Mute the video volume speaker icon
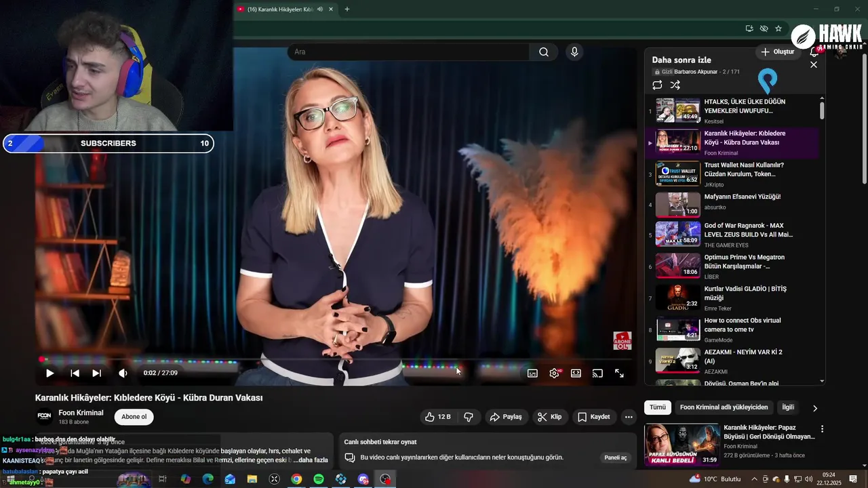Image resolution: width=868 pixels, height=488 pixels. [x=123, y=373]
